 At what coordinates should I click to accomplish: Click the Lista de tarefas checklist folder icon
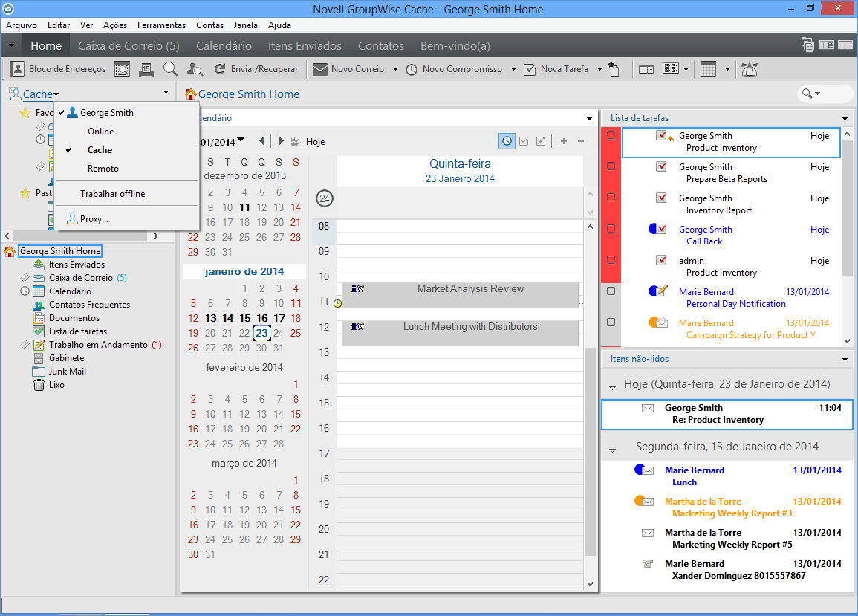coord(39,331)
